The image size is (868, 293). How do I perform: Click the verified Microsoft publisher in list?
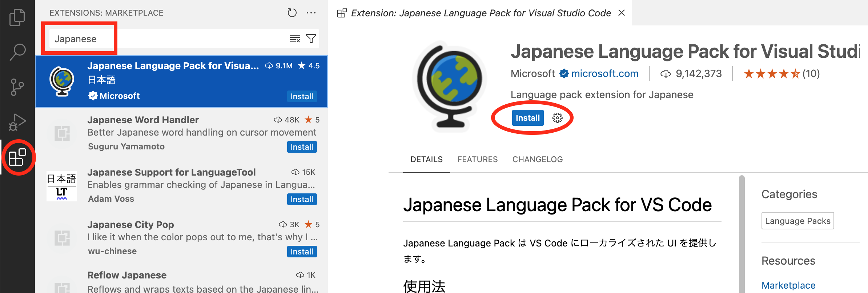coord(114,96)
